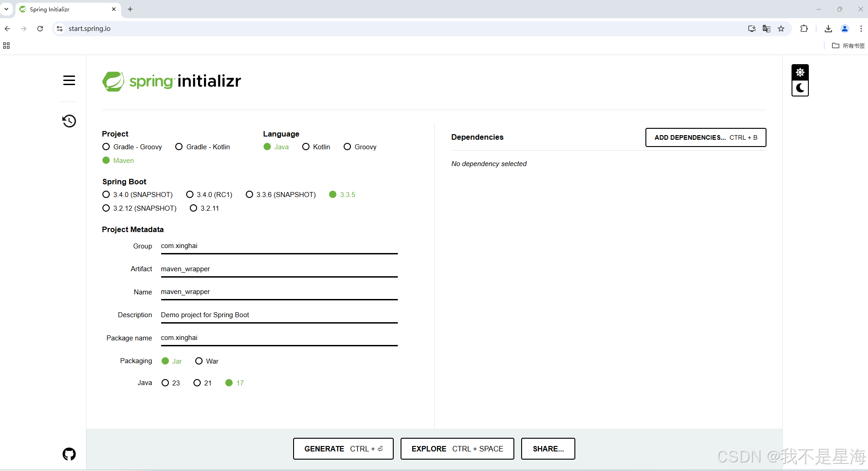868x471 pixels.
Task: Open the GitHub icon link
Action: click(x=69, y=454)
